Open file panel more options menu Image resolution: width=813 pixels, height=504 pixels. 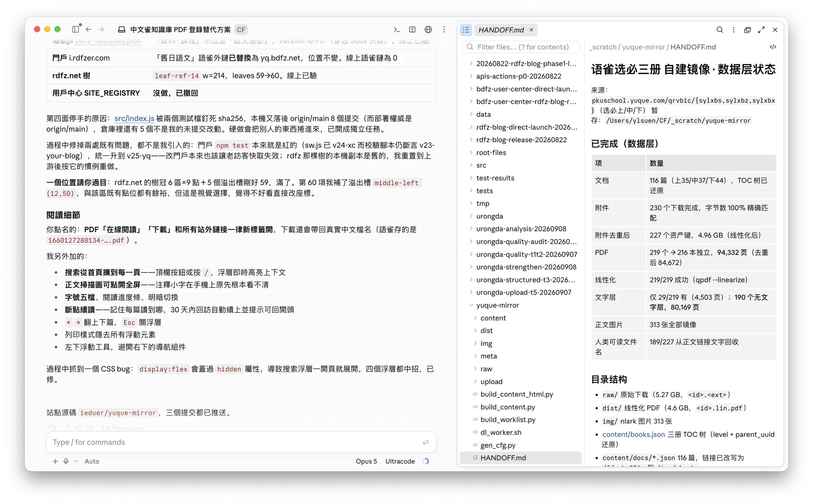pyautogui.click(x=733, y=30)
